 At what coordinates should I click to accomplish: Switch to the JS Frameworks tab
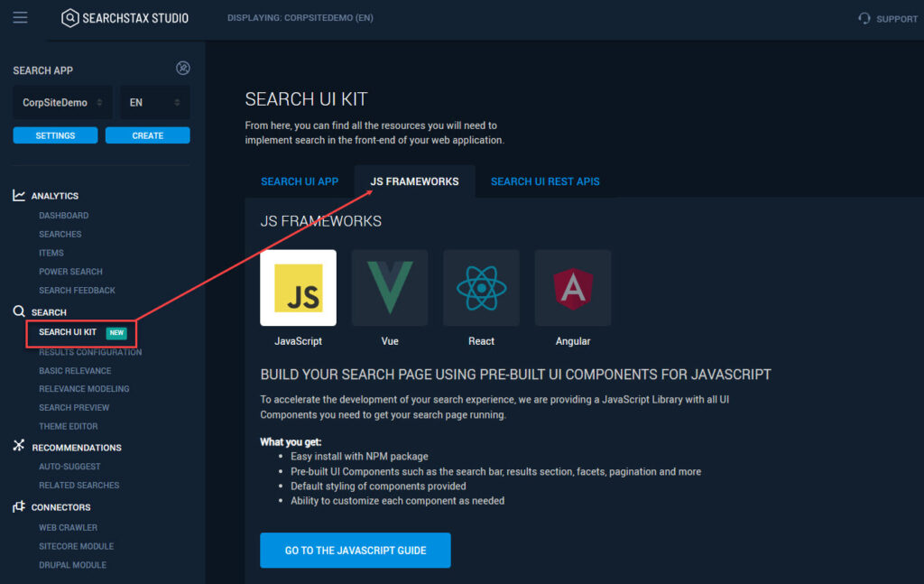click(x=414, y=181)
